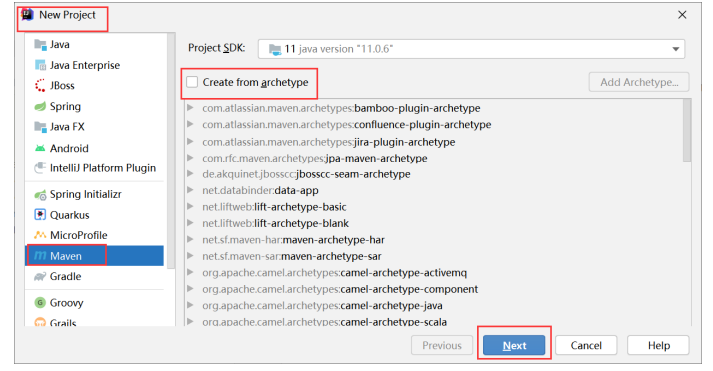Click the Java project type icon
This screenshot has height=371, width=713.
(40, 45)
